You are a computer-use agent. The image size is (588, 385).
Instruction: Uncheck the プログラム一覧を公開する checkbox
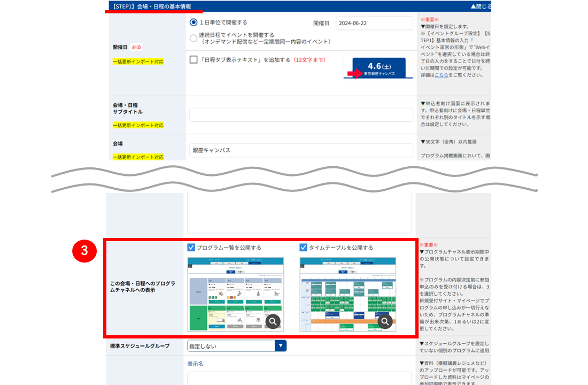(x=191, y=248)
